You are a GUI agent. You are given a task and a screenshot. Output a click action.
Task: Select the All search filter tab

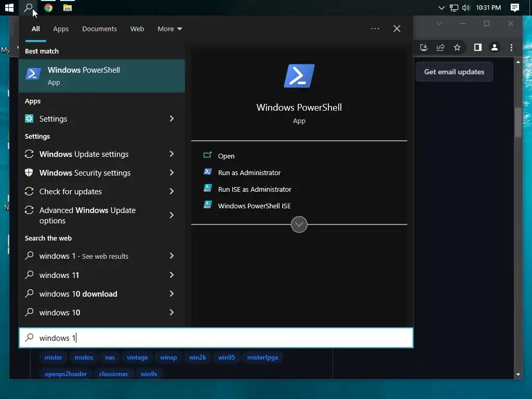[36, 29]
